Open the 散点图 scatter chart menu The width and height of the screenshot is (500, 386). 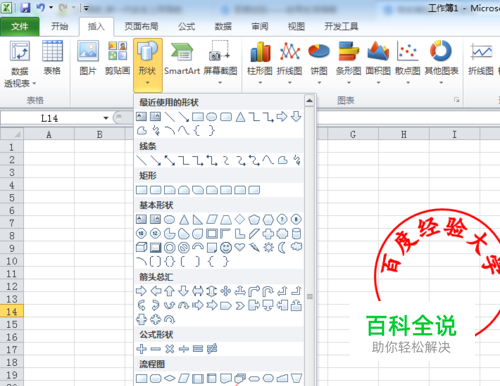tap(407, 63)
